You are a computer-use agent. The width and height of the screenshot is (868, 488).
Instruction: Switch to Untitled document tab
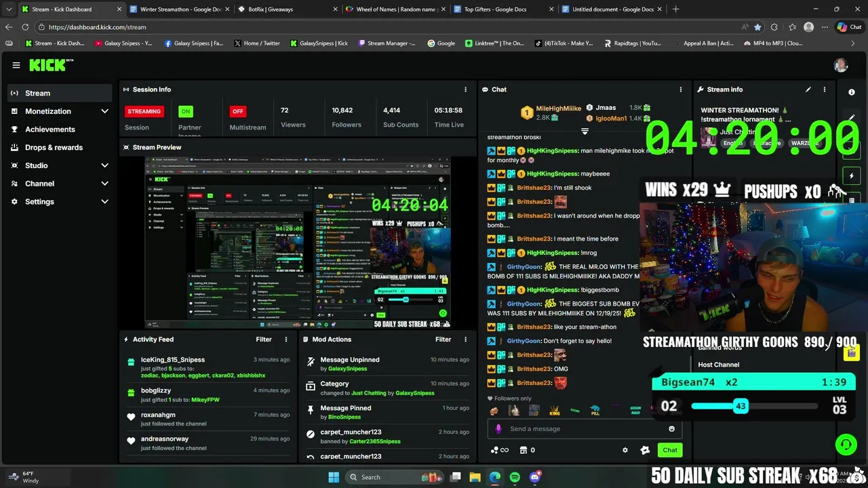pos(611,9)
